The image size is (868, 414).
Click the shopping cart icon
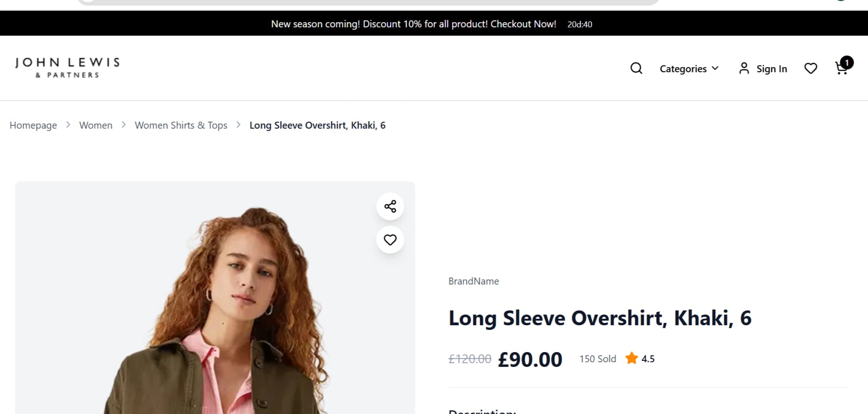tap(841, 68)
